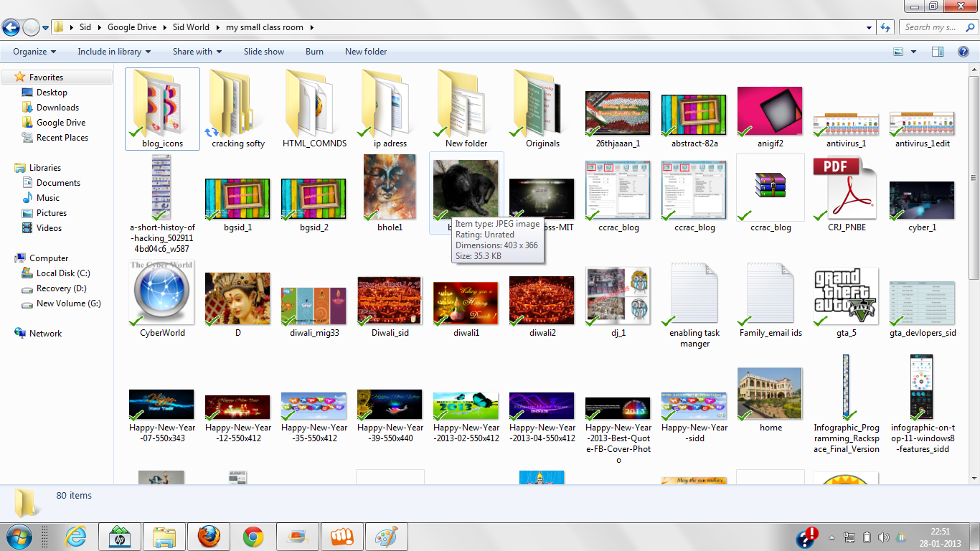The image size is (980, 551).
Task: Launch Internet Explorer from the taskbar
Action: (x=75, y=536)
